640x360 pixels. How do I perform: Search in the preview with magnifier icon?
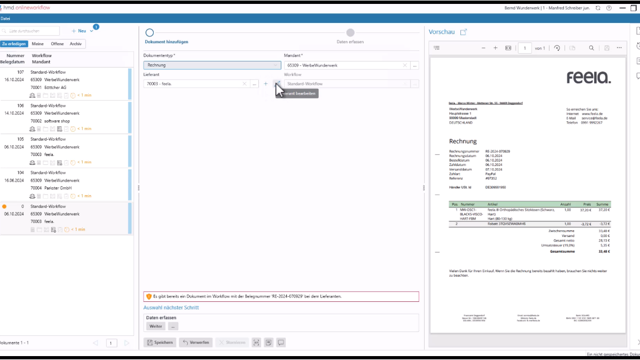click(591, 48)
